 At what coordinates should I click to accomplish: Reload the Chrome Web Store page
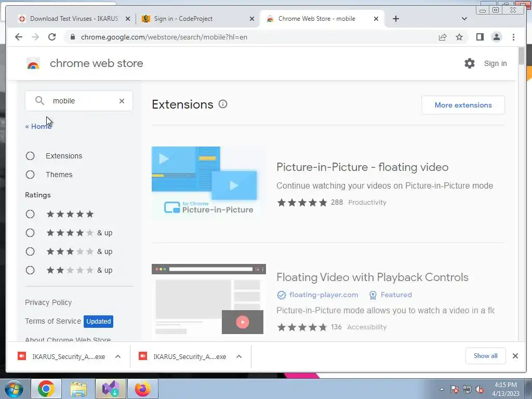click(52, 37)
